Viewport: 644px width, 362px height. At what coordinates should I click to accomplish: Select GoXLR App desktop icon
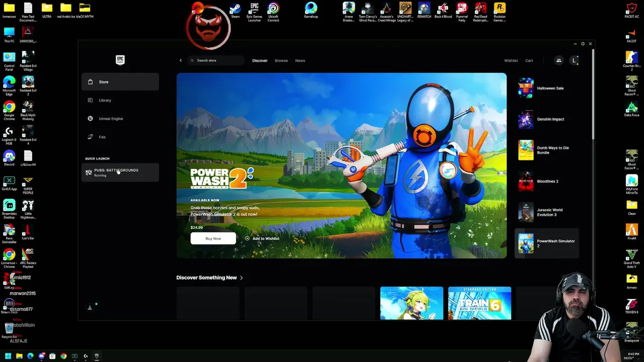coord(9,183)
